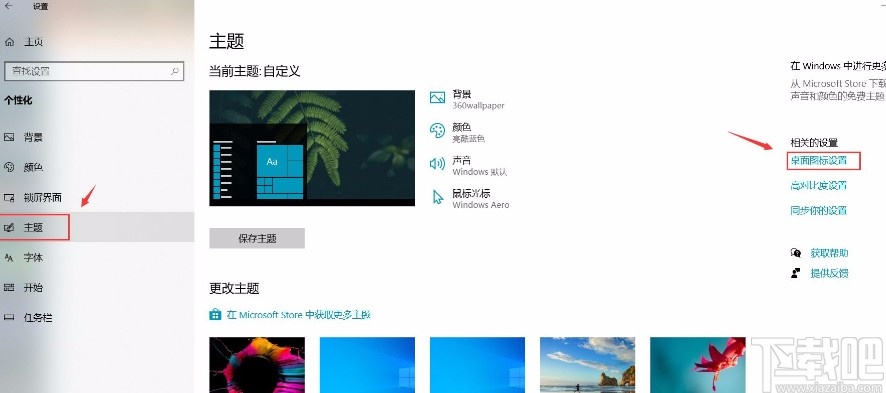886x393 pixels.
Task: Select the beach rock landscape theme thumbnail
Action: [x=588, y=365]
